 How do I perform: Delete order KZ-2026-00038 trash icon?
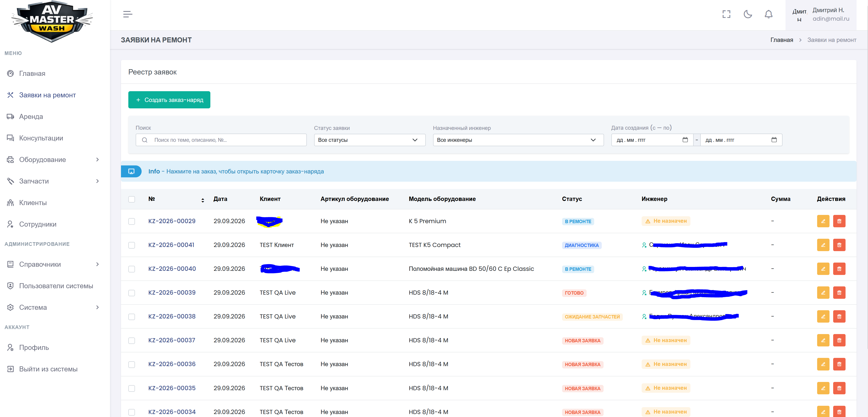[x=839, y=317]
